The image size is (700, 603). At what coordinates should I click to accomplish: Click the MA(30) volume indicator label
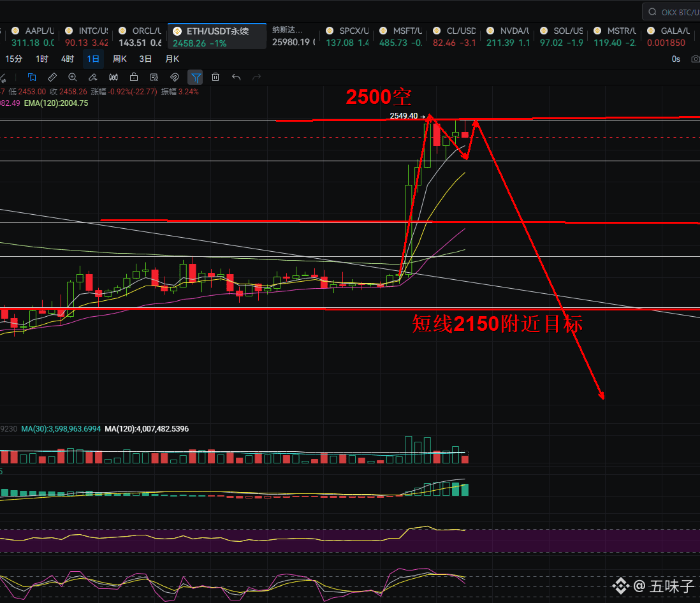[x=61, y=429]
